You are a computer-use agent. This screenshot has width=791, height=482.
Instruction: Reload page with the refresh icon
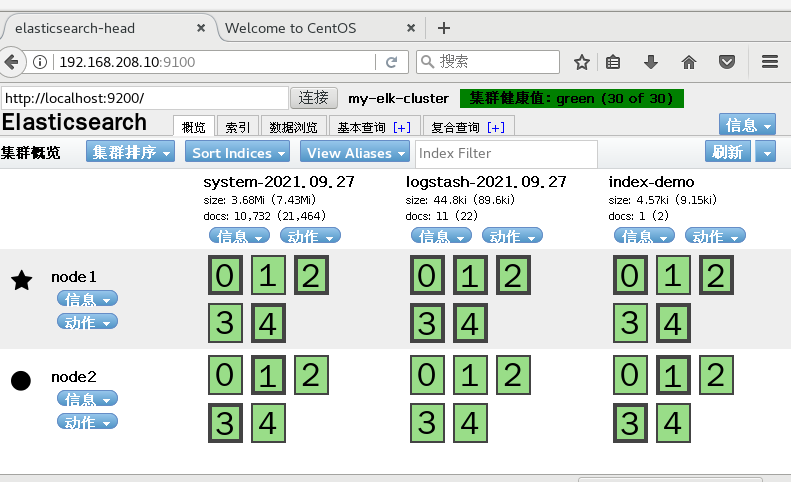pos(391,62)
